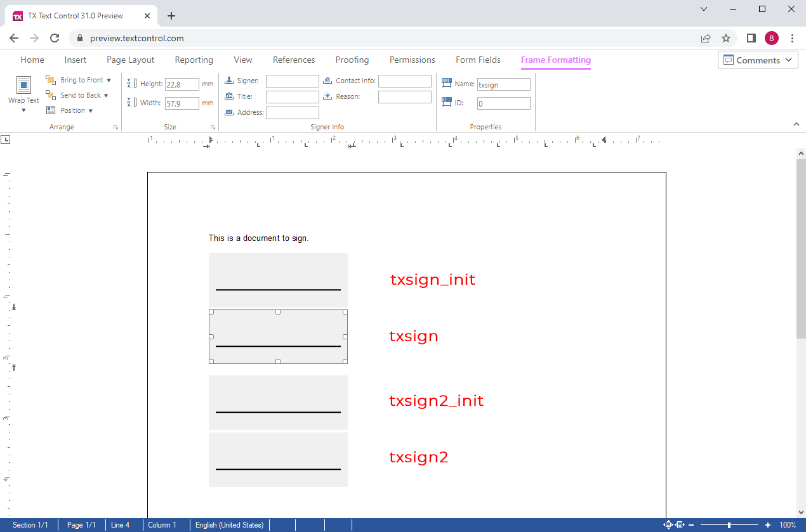Open the Position dropdown menu
Viewport: 806px width, 532px height.
(91, 110)
